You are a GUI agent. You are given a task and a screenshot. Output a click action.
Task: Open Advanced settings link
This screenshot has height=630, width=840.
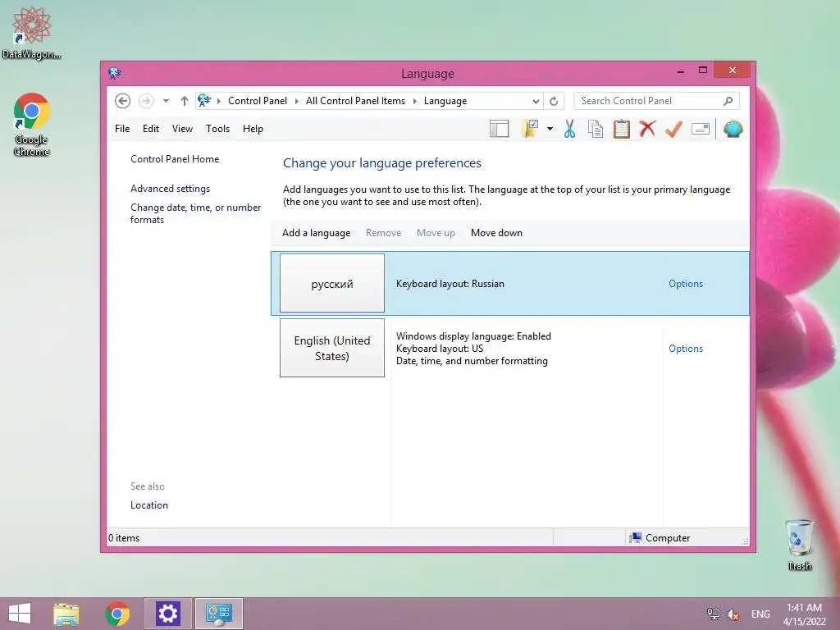click(171, 189)
